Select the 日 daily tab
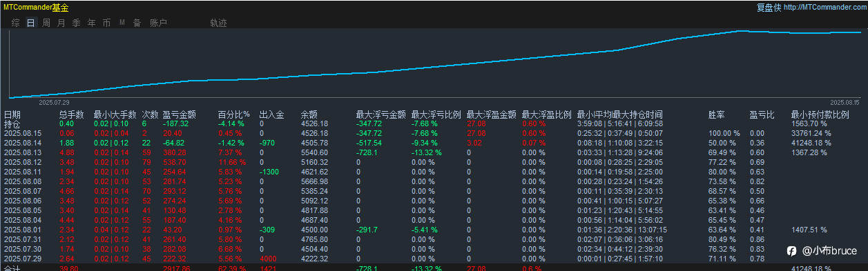Image resolution: width=868 pixels, height=271 pixels. click(x=30, y=23)
